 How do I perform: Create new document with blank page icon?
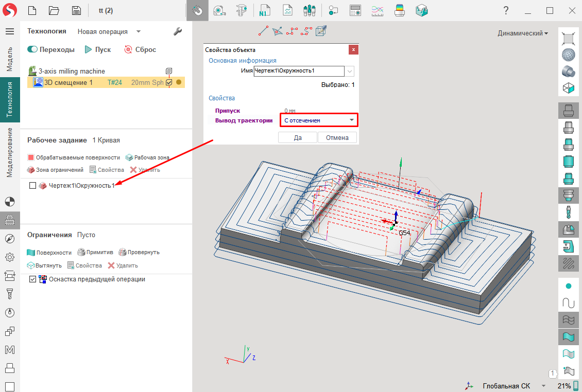point(32,10)
